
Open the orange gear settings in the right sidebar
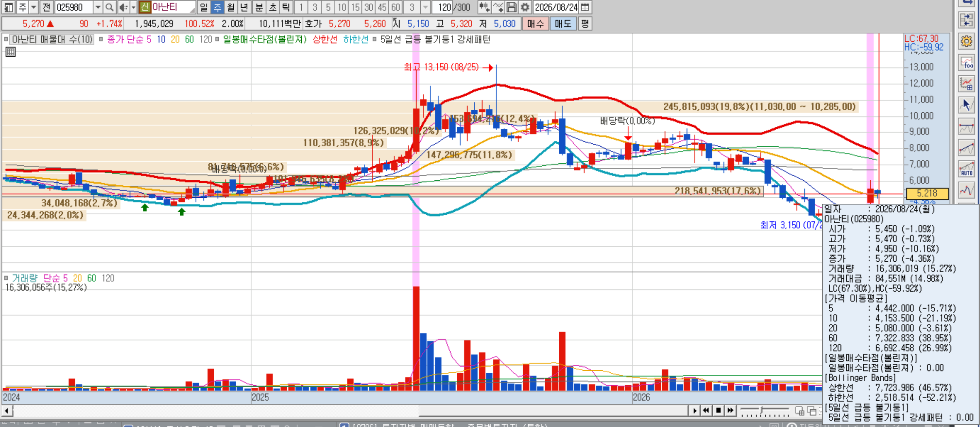967,41
